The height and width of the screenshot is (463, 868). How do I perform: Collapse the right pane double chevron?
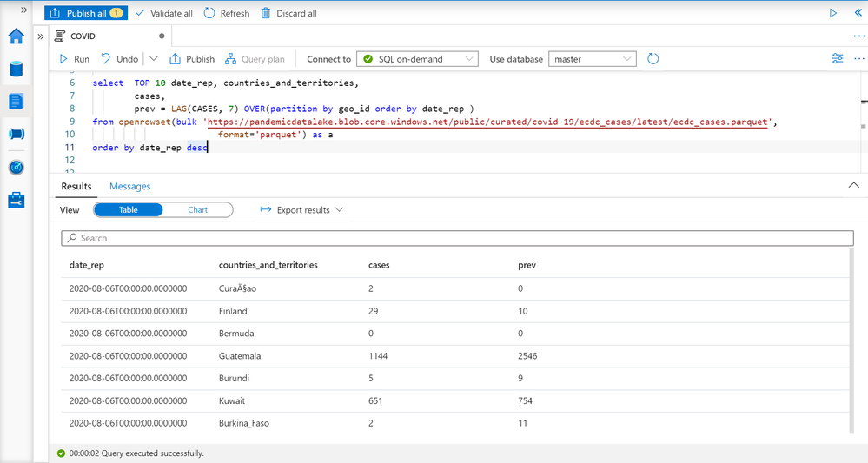[858, 13]
